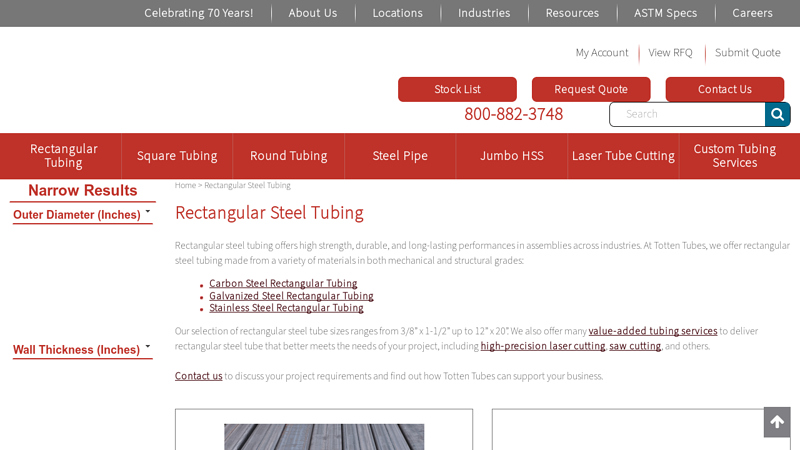Click Rectangular Steel Tubing breadcrumb text

tap(247, 185)
